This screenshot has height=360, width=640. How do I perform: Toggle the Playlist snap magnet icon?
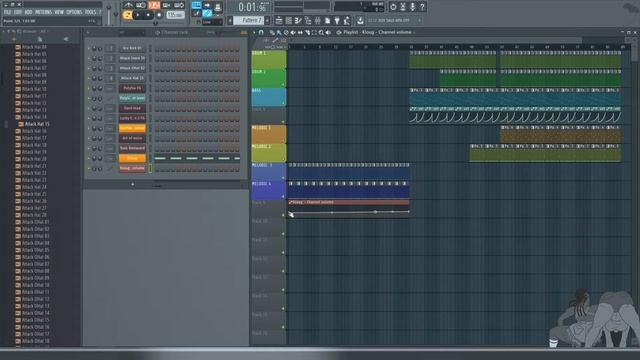261,32
